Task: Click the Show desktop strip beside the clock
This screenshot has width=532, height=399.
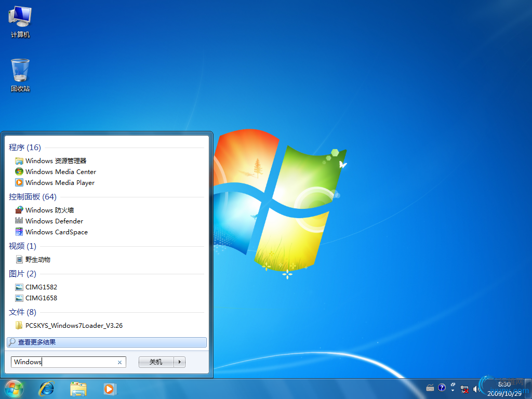Action: point(528,389)
